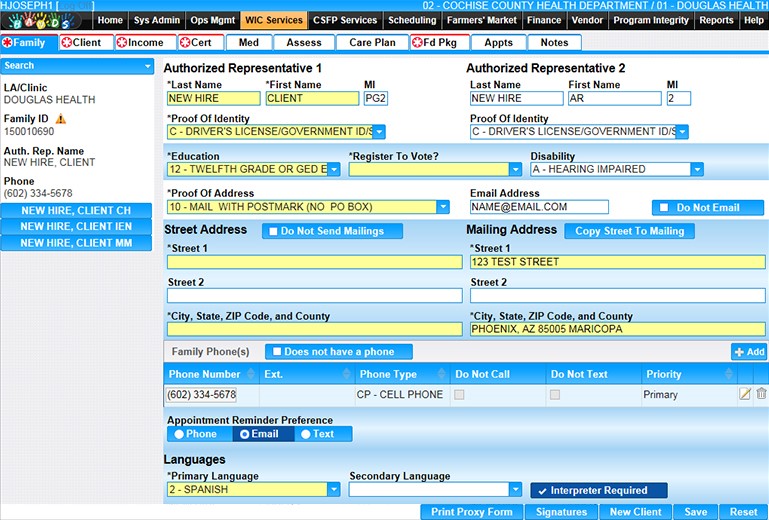Edit the cell phone row
Viewport: 769px width, 520px height.
pos(744,394)
